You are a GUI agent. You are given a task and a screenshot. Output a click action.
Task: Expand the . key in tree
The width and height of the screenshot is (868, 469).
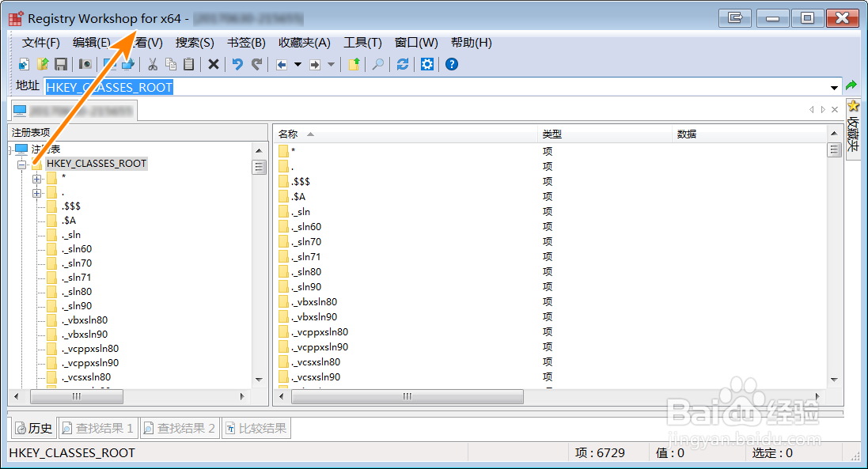pyautogui.click(x=36, y=193)
